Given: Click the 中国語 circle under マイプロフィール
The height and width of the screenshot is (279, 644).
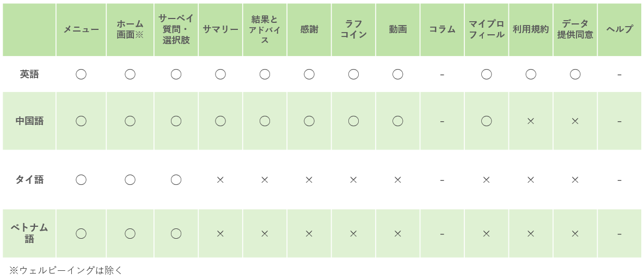Looking at the screenshot, I should click(487, 121).
